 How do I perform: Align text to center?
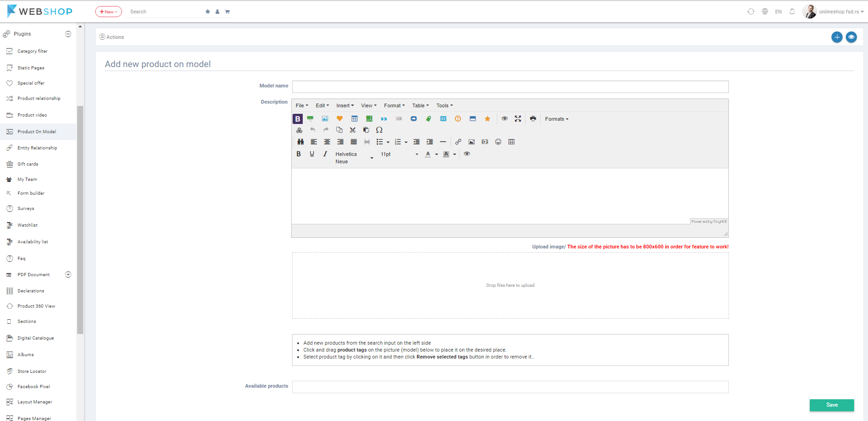(x=327, y=142)
